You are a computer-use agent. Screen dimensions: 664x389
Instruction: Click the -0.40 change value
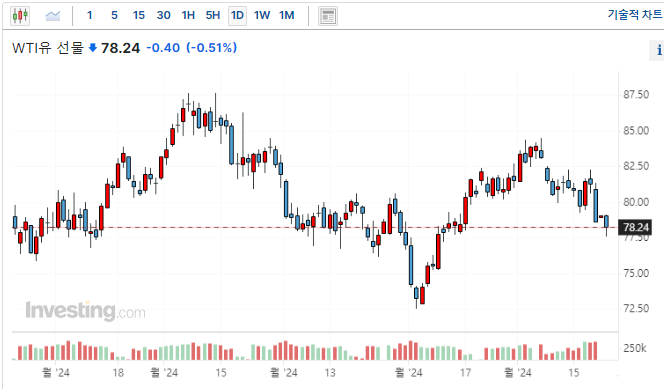pyautogui.click(x=163, y=48)
